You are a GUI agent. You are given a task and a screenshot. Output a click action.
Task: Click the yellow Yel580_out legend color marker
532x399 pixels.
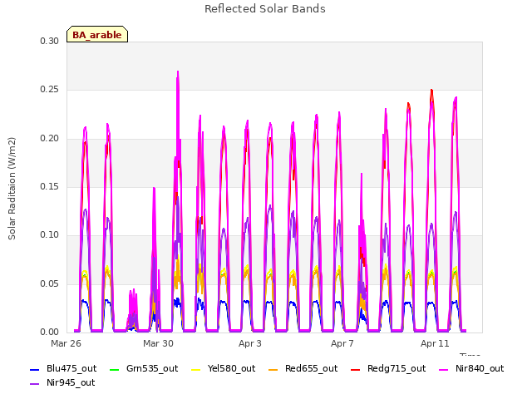pyautogui.click(x=196, y=369)
